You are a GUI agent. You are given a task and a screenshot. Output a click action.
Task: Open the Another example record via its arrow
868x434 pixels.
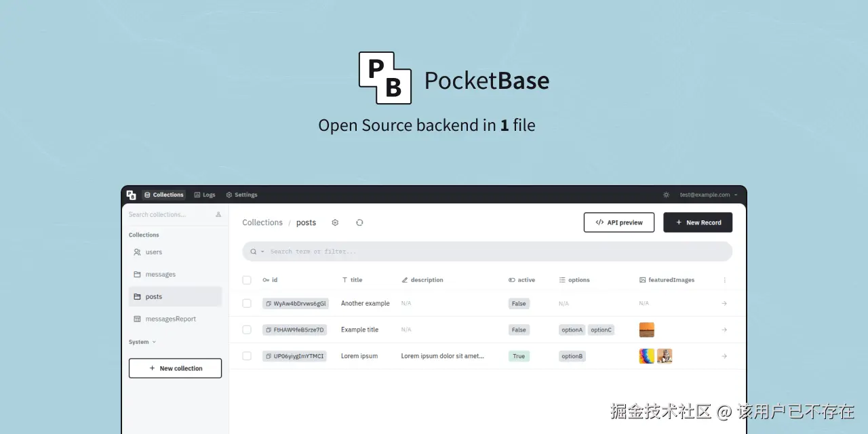click(724, 303)
